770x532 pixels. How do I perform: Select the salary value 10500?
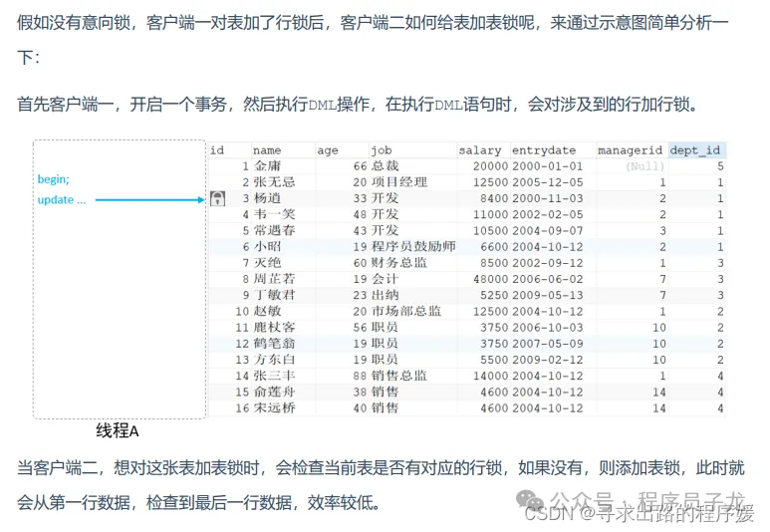click(x=490, y=231)
